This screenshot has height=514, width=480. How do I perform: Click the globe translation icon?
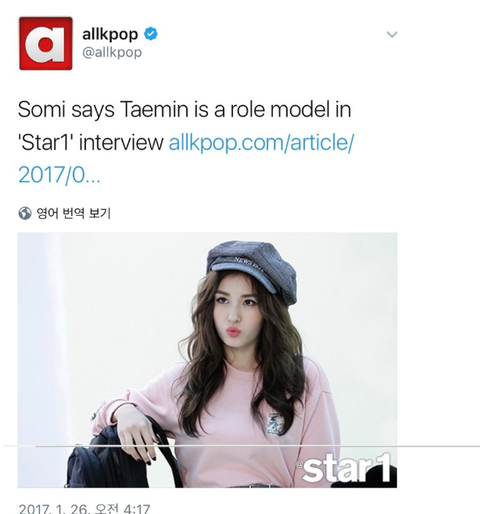[25, 213]
